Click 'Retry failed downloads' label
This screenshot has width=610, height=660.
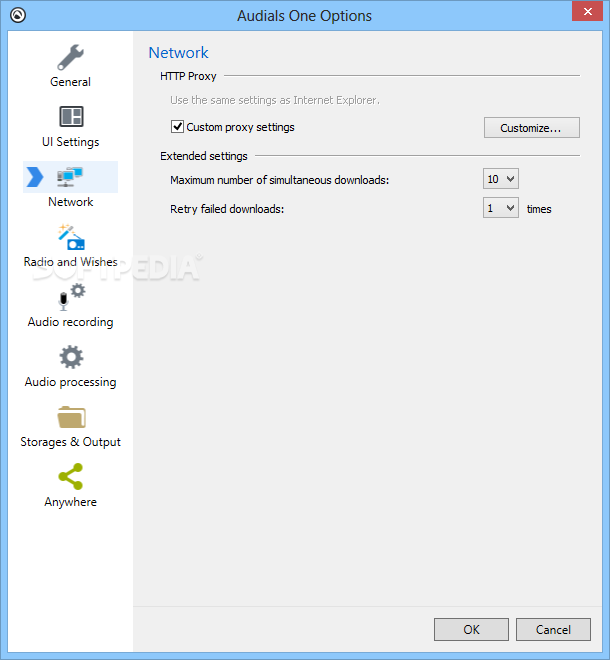coord(227,209)
